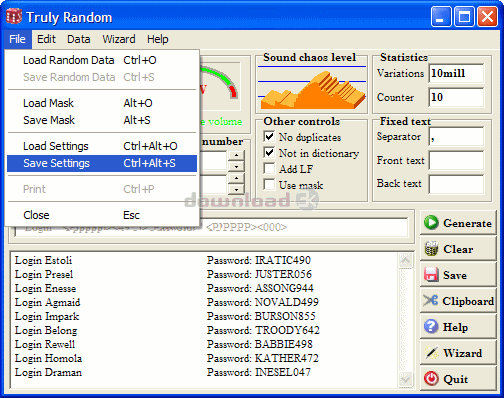Click the Sound chaos level graph

311,87
